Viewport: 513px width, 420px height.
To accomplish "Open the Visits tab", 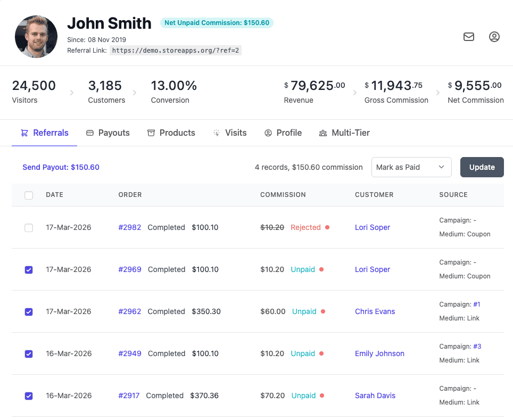I will coord(230,133).
